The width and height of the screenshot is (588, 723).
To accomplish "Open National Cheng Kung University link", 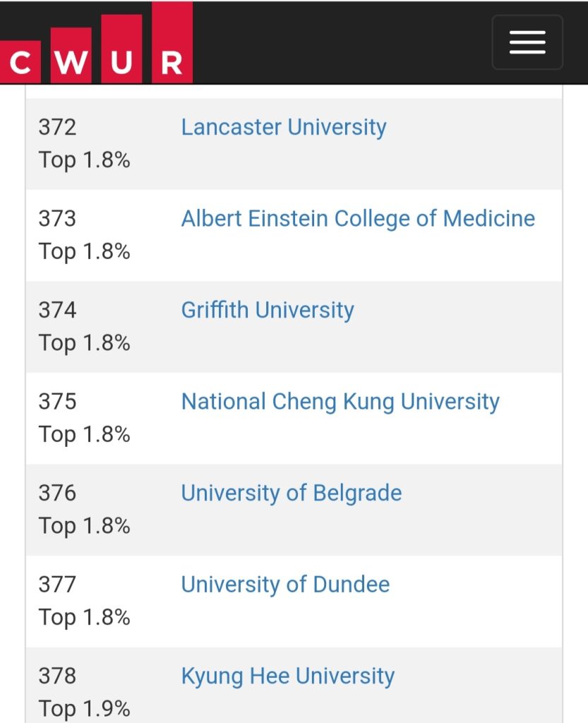I will [340, 402].
